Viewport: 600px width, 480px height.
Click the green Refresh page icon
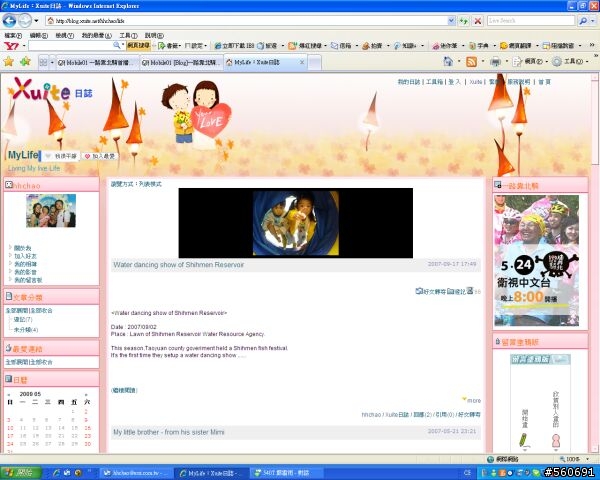(464, 21)
